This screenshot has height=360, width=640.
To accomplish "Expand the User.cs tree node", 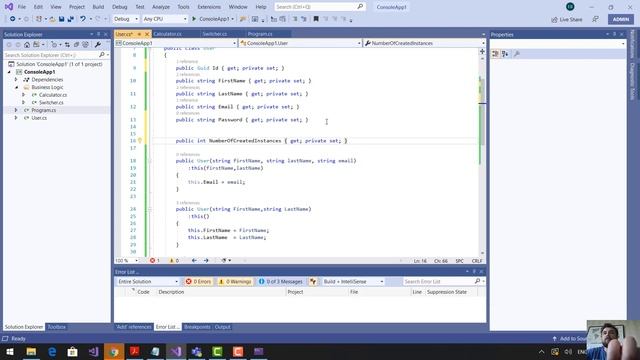I will 16,118.
